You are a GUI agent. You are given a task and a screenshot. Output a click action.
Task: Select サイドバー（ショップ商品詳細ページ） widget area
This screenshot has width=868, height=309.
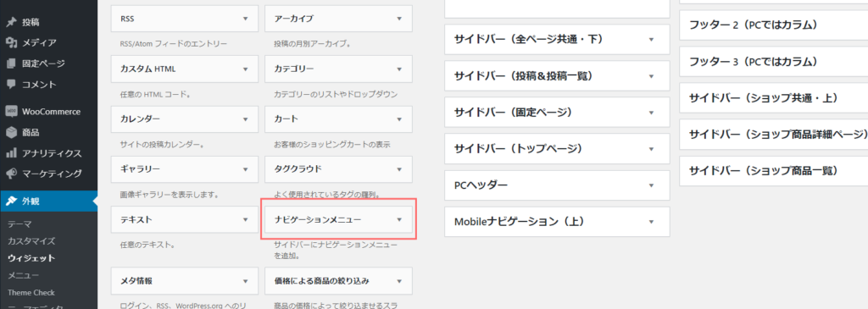773,135
